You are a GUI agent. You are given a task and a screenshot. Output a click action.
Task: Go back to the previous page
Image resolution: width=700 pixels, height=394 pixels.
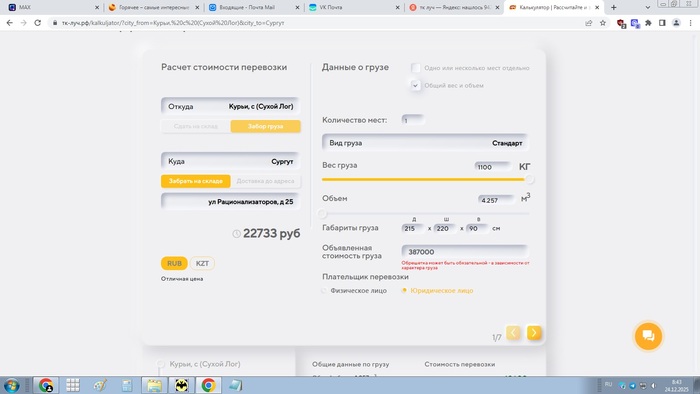pyautogui.click(x=9, y=23)
